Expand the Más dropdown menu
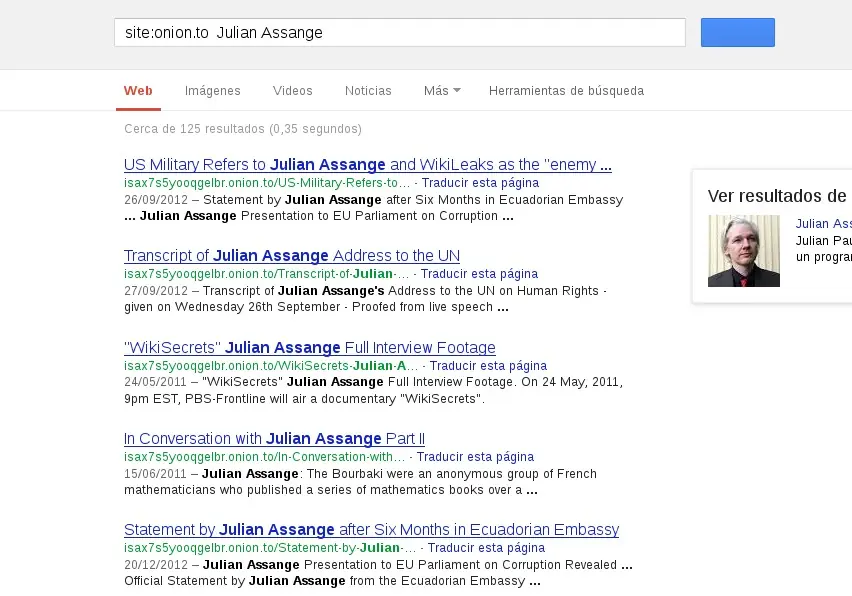This screenshot has width=852, height=596. click(x=442, y=91)
